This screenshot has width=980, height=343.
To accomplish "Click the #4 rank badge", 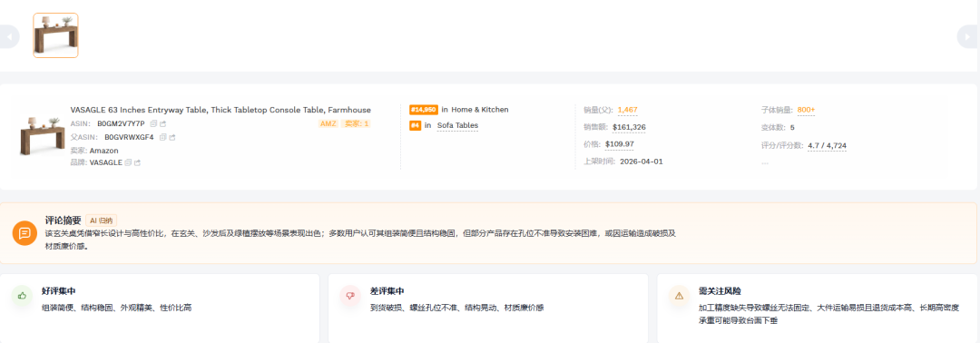I will [x=415, y=125].
